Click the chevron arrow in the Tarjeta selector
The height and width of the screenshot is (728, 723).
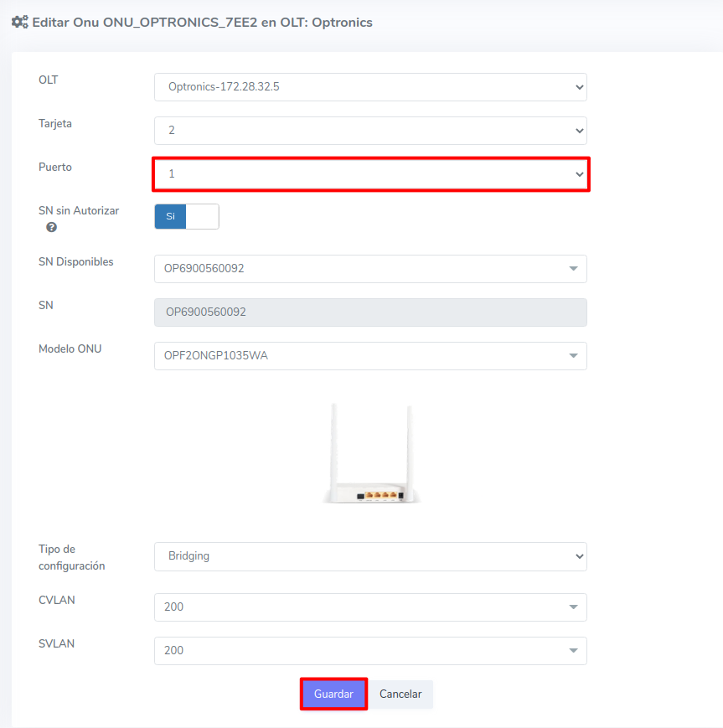tap(578, 131)
